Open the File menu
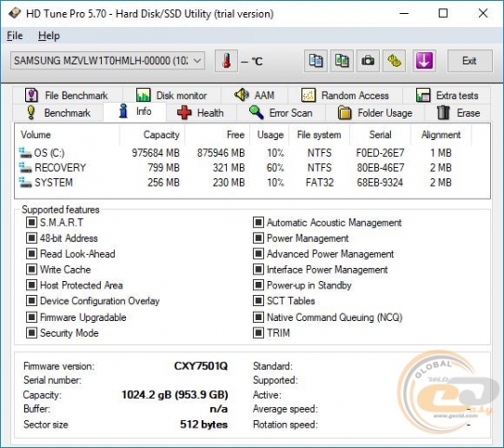Screen dimensions: 504x448 click(x=15, y=35)
